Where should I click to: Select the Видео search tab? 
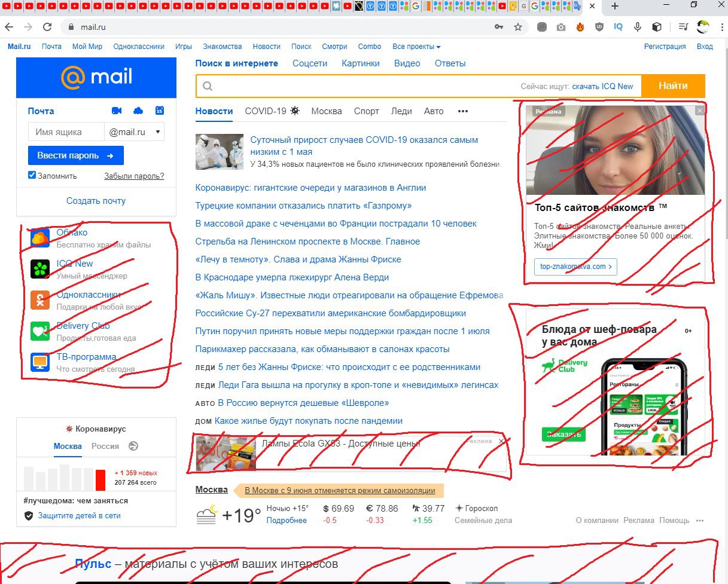point(407,63)
